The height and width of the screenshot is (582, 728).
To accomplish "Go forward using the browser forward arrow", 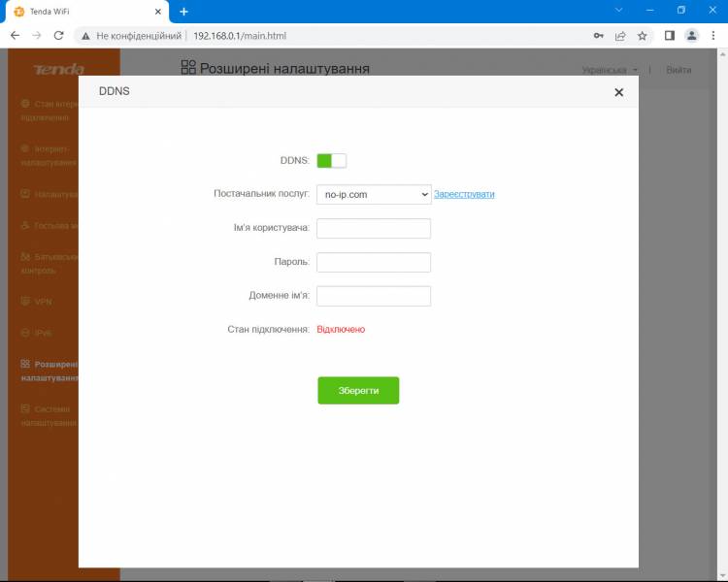I will [x=37, y=36].
